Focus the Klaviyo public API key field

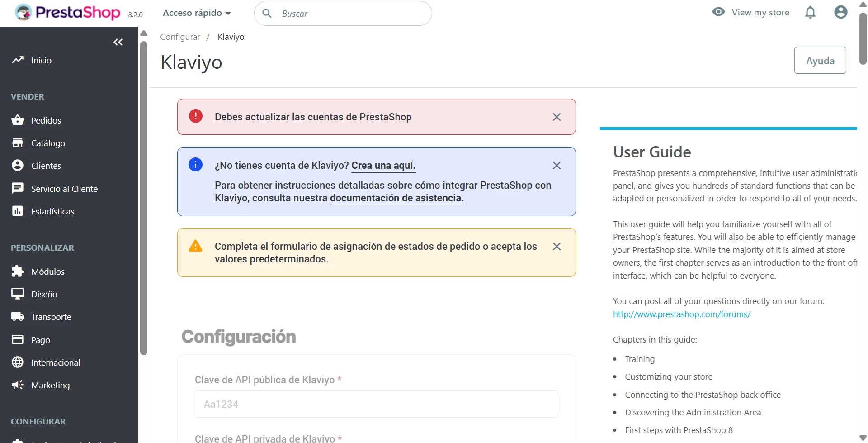pos(377,404)
